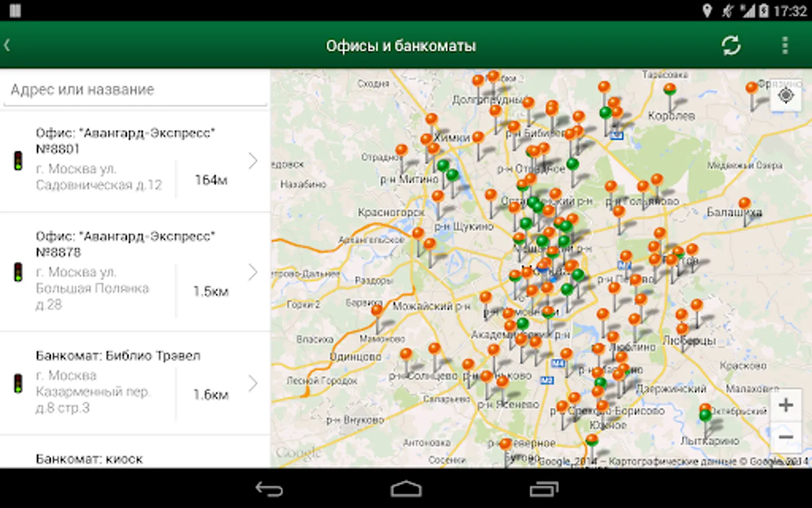The width and height of the screenshot is (812, 508).
Task: Open the three-dot overflow menu
Action: 785,45
